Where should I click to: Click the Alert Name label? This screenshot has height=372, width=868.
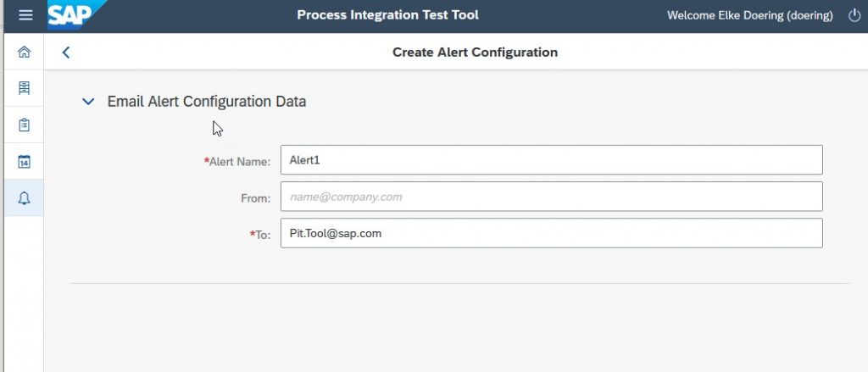click(x=237, y=162)
